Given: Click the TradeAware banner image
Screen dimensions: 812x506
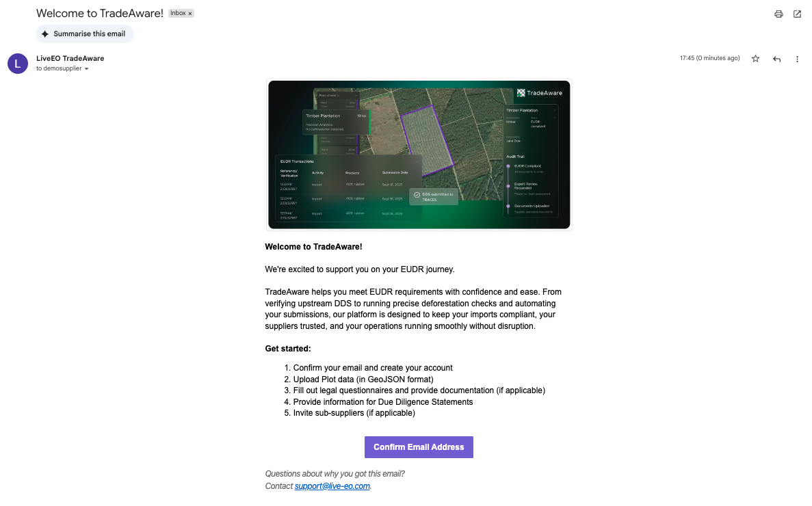Looking at the screenshot, I should pos(419,155).
